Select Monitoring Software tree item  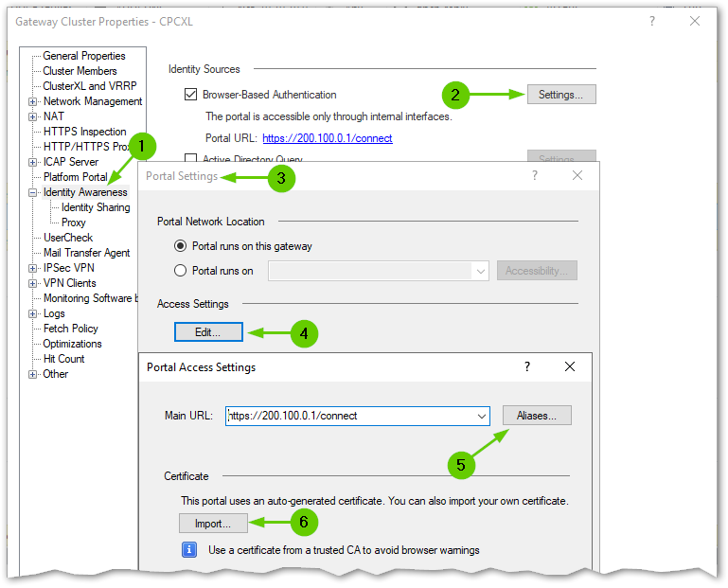click(x=91, y=298)
